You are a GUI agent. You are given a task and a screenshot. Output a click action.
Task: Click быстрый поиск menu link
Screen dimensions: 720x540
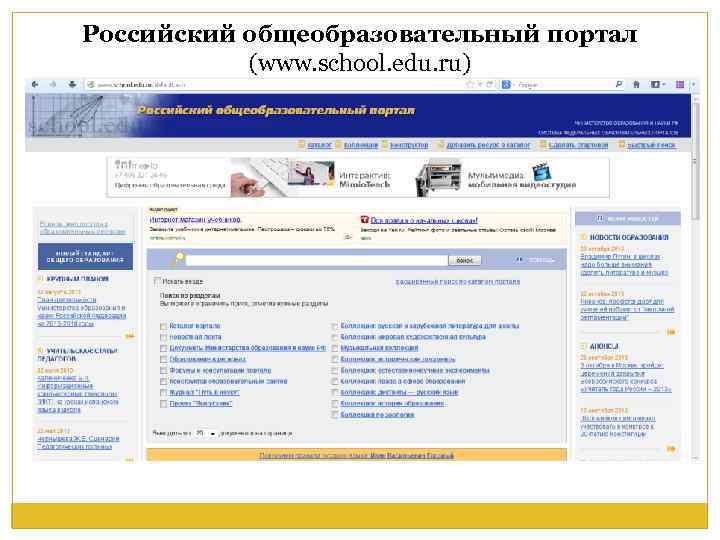pyautogui.click(x=652, y=145)
